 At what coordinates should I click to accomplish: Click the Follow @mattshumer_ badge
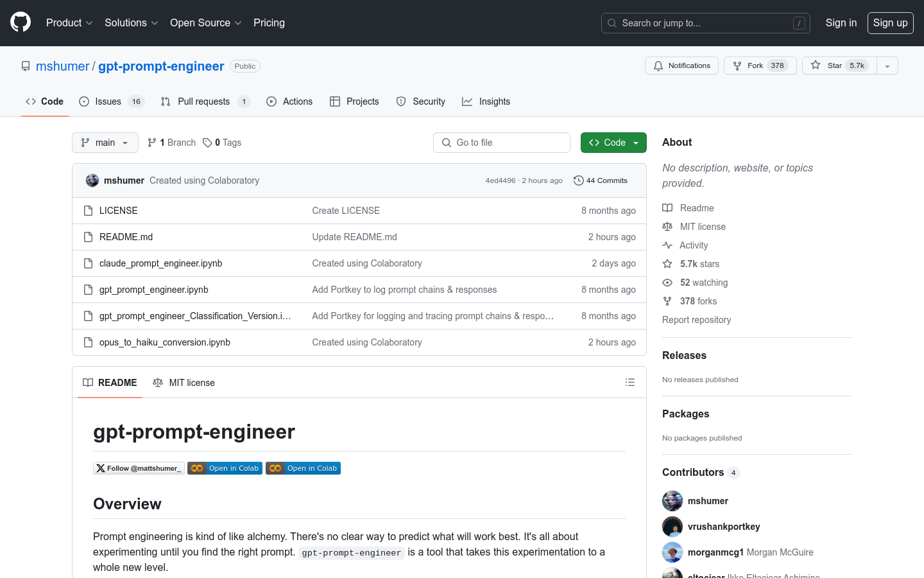139,468
